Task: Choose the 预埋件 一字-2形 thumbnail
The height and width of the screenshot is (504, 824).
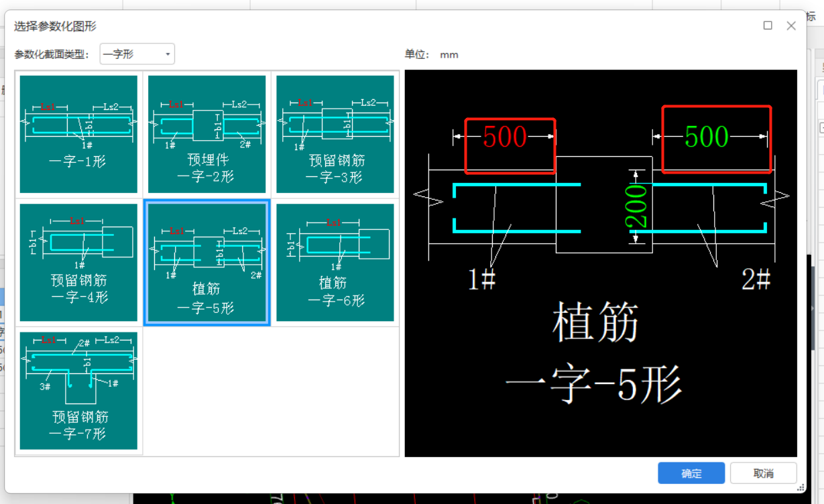Action: (x=207, y=134)
